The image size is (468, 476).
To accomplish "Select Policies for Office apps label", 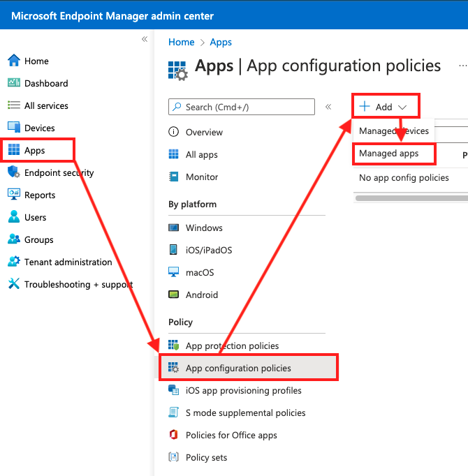I will pyautogui.click(x=231, y=436).
